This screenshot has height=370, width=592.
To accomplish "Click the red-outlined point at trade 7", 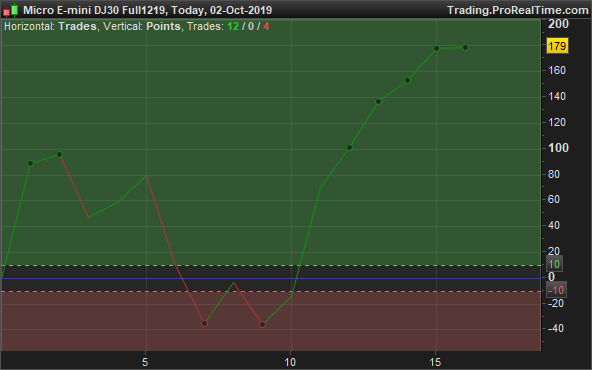I will click(204, 324).
